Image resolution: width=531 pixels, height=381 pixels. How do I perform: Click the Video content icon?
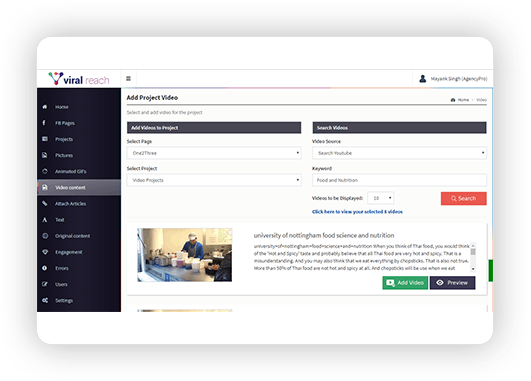coord(45,187)
